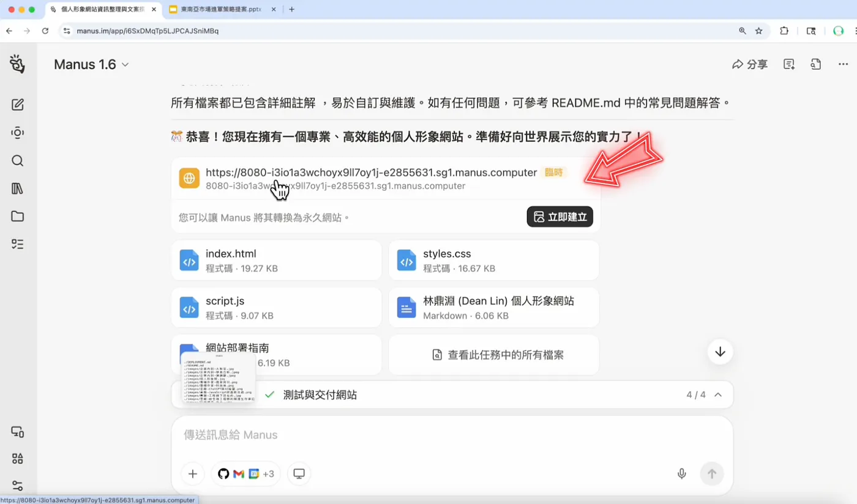Open the folder icon in the sidebar
The height and width of the screenshot is (504, 857).
(x=18, y=216)
